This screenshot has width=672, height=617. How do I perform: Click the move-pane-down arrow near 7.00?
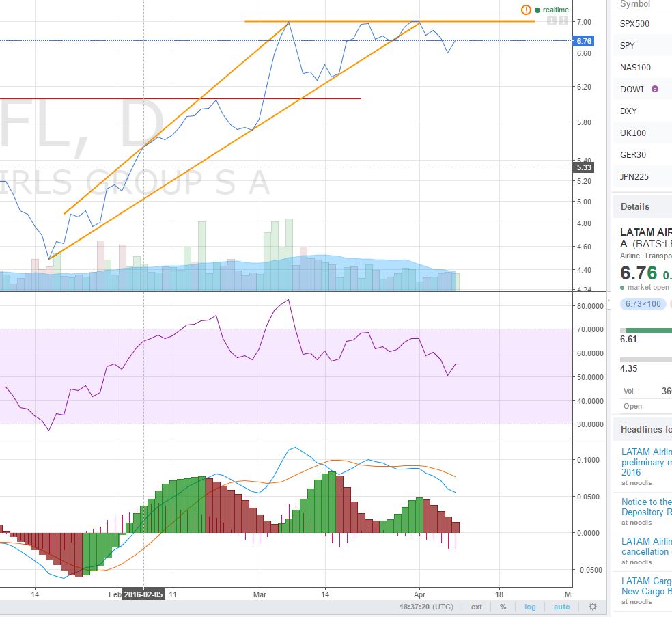point(553,20)
